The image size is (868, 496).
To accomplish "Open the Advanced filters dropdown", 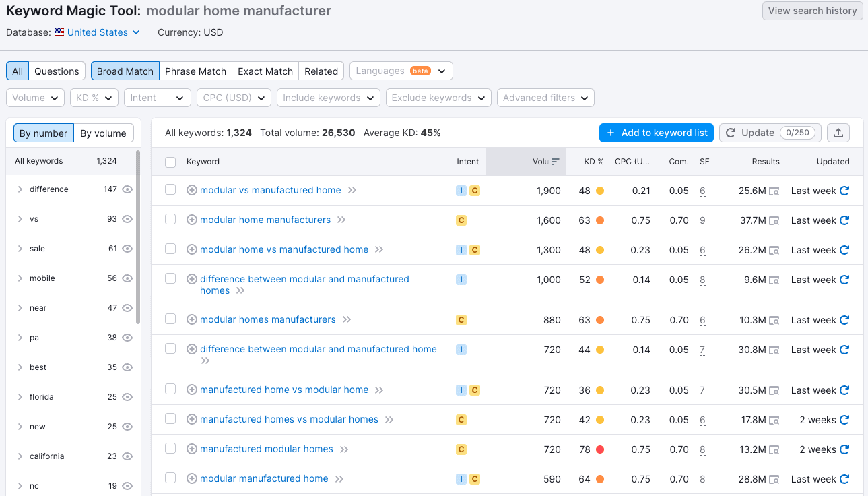I will [545, 97].
